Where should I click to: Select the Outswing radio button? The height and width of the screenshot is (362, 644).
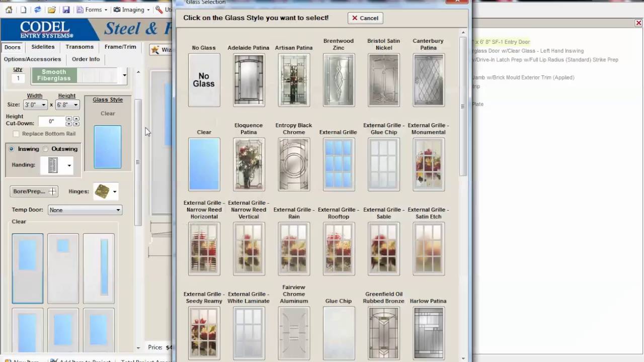point(46,149)
